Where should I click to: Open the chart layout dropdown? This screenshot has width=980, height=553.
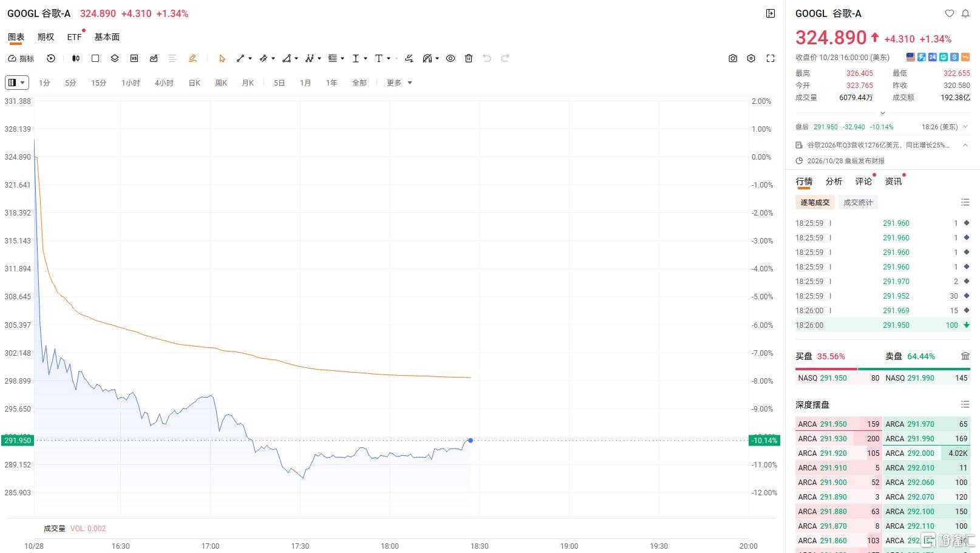pyautogui.click(x=17, y=83)
